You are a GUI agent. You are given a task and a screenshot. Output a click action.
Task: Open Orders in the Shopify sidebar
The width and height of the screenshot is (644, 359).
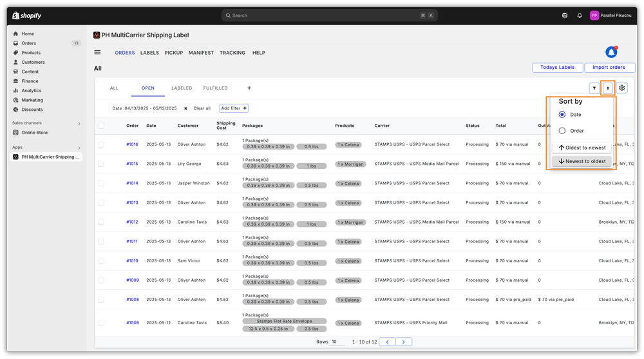click(x=29, y=43)
